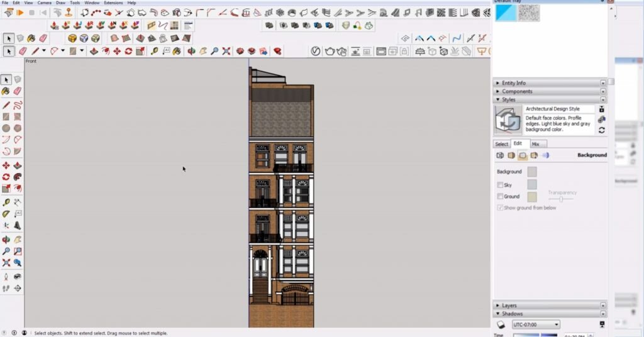Enable the Sky checkbox
This screenshot has height=337, width=644.
pyautogui.click(x=500, y=185)
